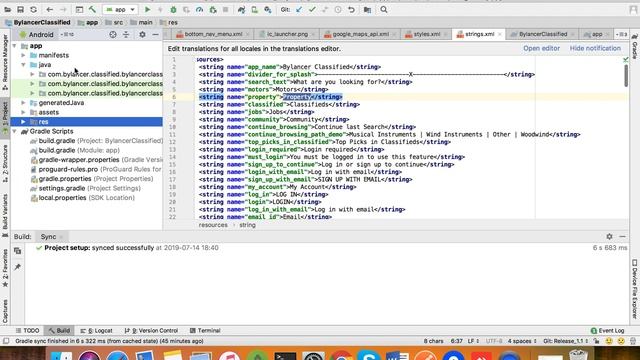Run the app with green play icon
This screenshot has width=640, height=360.
pyautogui.click(x=147, y=9)
